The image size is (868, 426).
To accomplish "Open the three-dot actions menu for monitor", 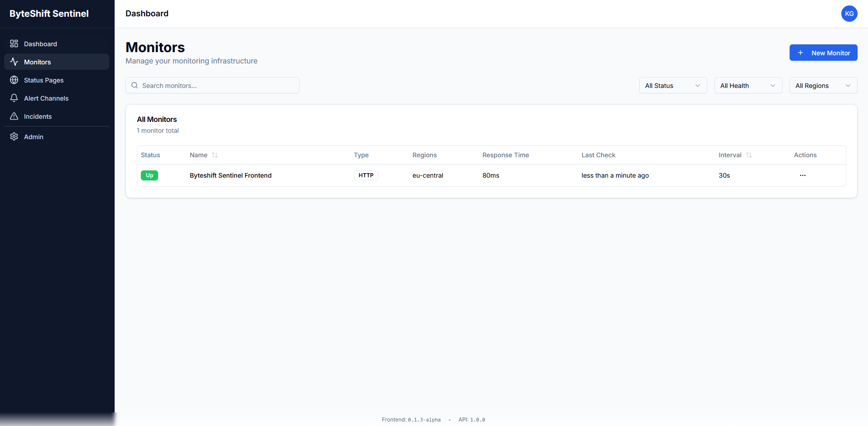I will [802, 175].
